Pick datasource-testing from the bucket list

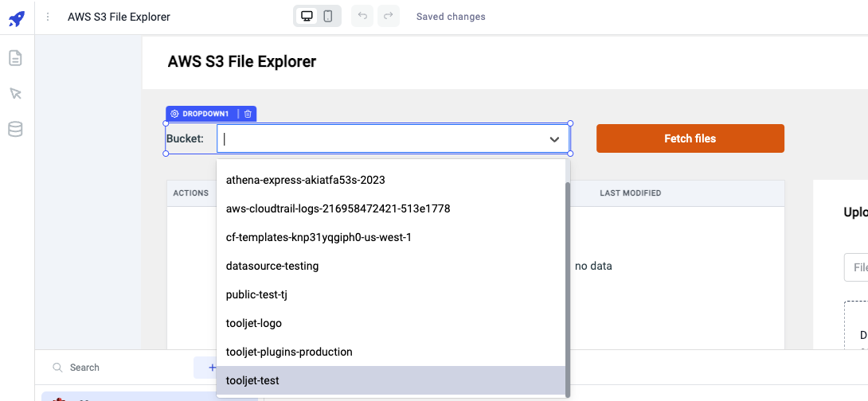(272, 266)
